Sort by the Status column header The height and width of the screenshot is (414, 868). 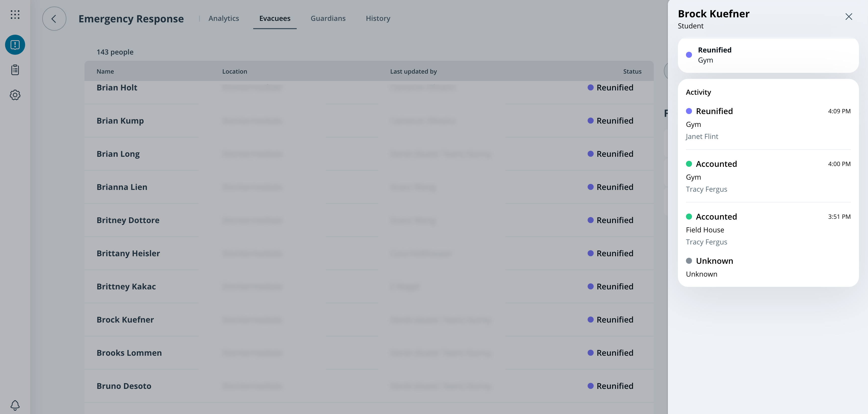click(632, 71)
